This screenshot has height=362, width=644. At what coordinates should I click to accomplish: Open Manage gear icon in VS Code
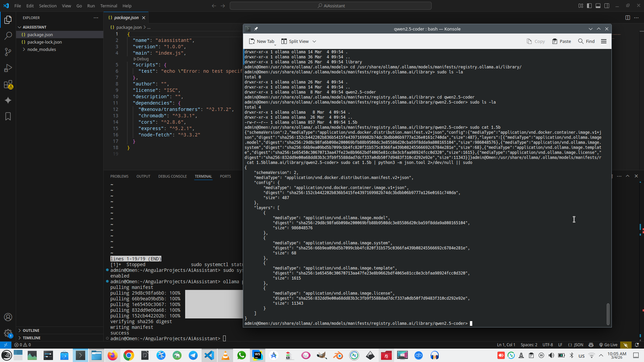pos(8,333)
